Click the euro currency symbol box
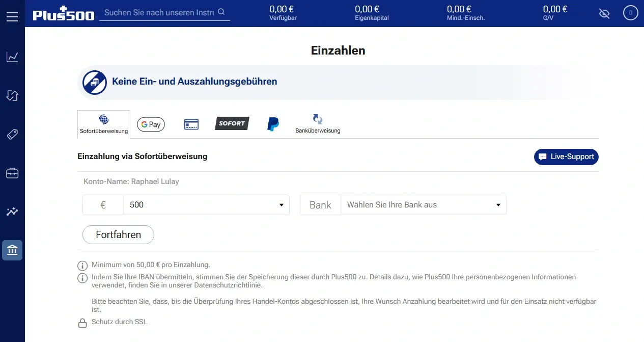644x342 pixels. [x=103, y=205]
